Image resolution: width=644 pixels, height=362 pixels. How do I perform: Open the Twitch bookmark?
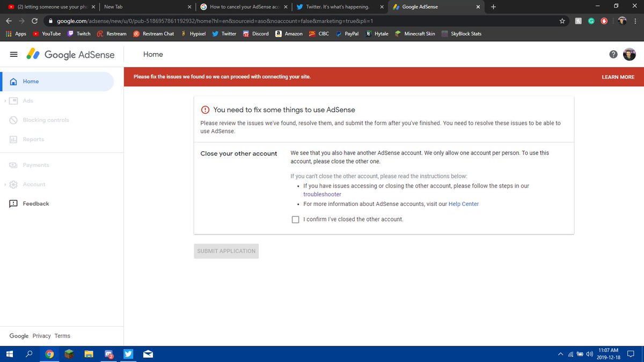(79, 33)
